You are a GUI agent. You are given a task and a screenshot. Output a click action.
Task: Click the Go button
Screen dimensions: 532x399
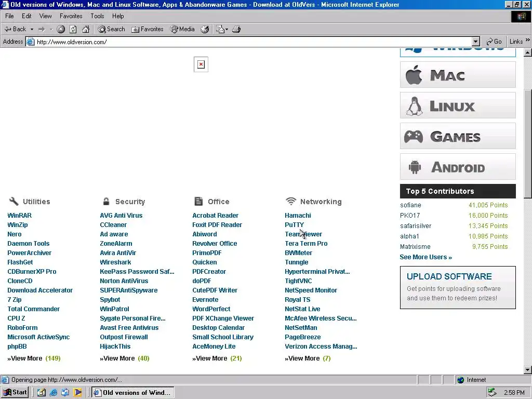click(494, 42)
